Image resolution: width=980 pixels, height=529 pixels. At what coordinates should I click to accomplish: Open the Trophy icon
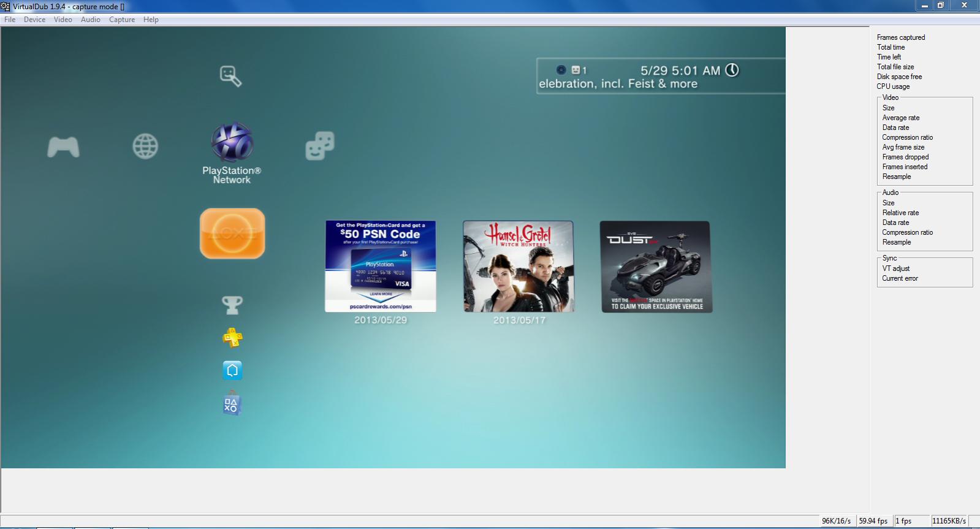tap(232, 305)
